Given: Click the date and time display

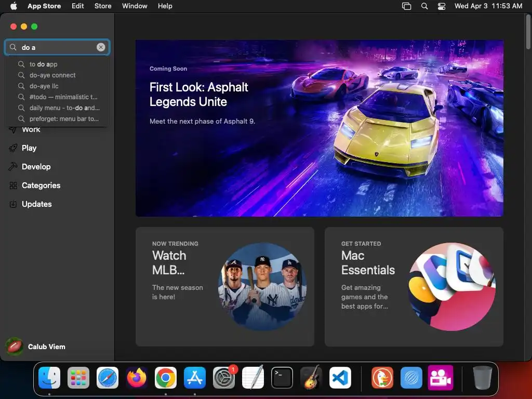Looking at the screenshot, I should pos(488,6).
